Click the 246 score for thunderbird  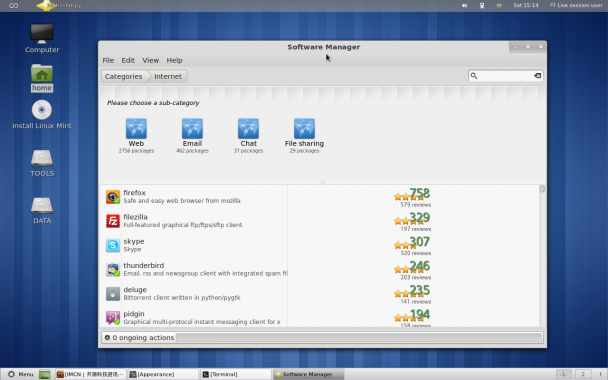[420, 266]
